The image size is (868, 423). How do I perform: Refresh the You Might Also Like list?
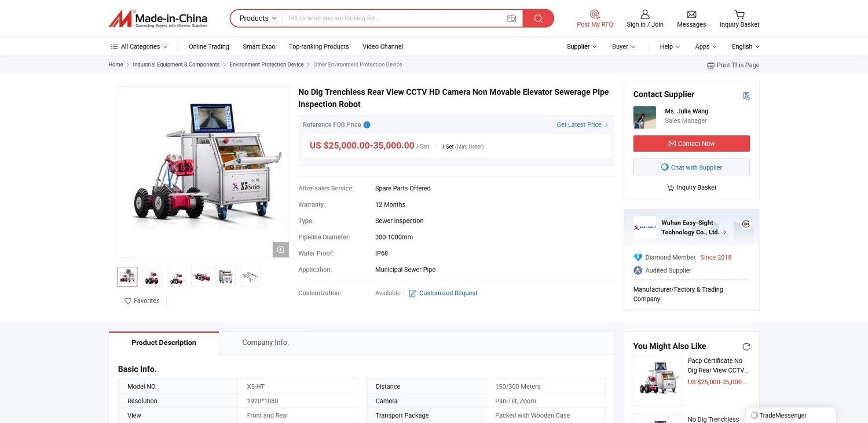pyautogui.click(x=746, y=347)
